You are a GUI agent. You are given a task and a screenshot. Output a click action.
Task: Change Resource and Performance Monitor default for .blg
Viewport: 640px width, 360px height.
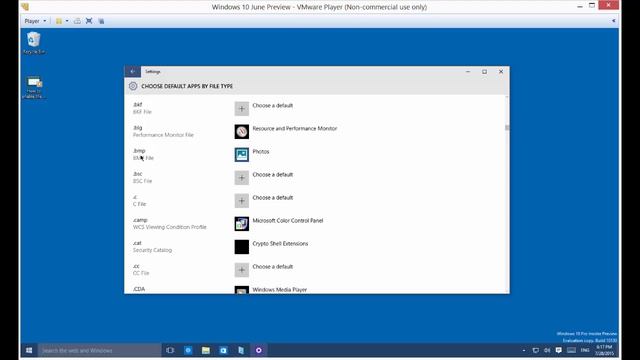[242, 131]
